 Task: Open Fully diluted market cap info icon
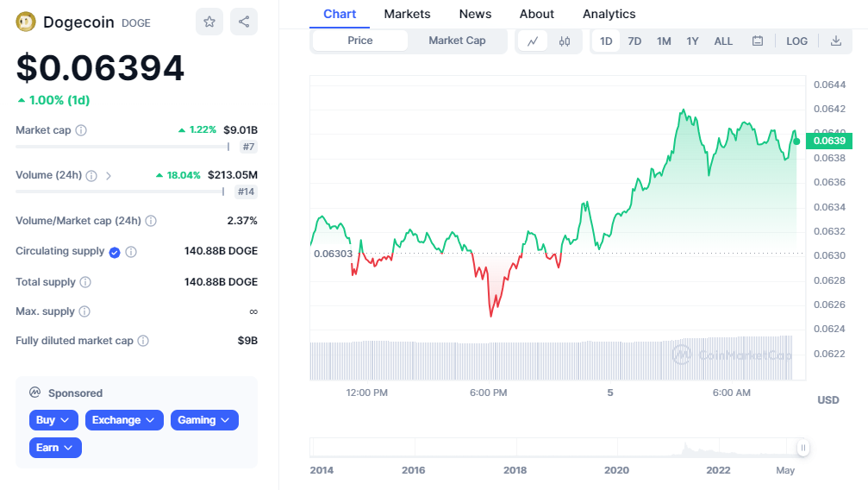143,341
